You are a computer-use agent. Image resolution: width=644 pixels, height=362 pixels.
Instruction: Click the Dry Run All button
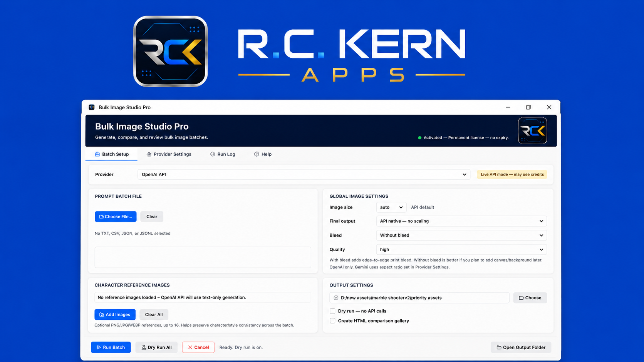pyautogui.click(x=156, y=347)
